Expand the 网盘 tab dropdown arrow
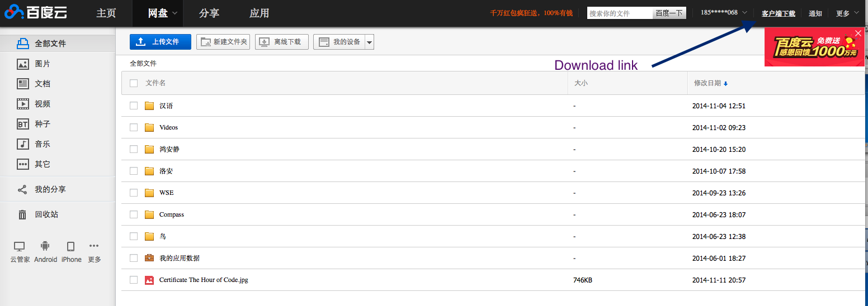Viewport: 868px width, 306px height. coord(175,13)
